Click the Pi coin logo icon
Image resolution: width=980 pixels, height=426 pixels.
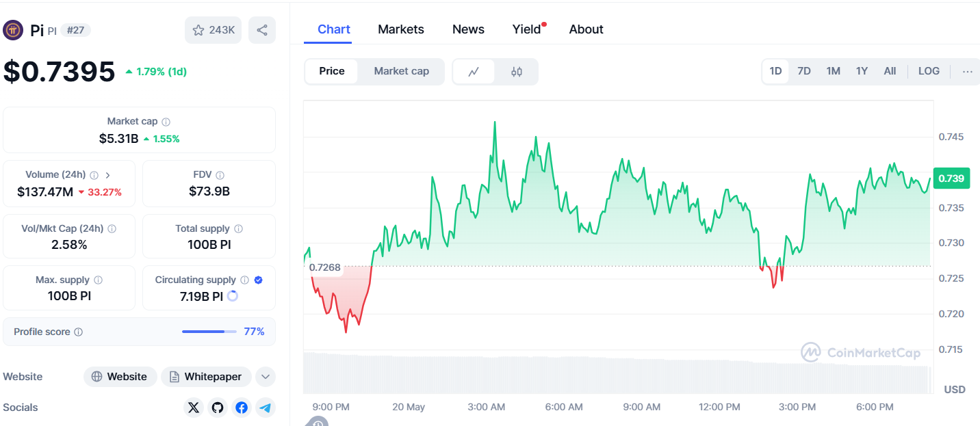tap(13, 30)
